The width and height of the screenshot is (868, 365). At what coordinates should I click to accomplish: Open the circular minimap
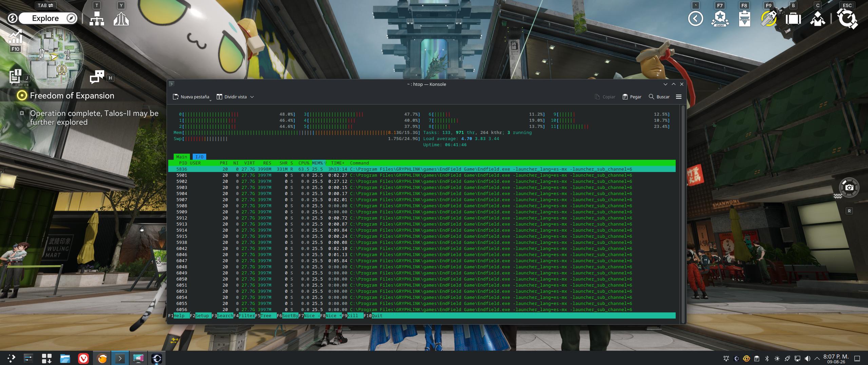(55, 56)
